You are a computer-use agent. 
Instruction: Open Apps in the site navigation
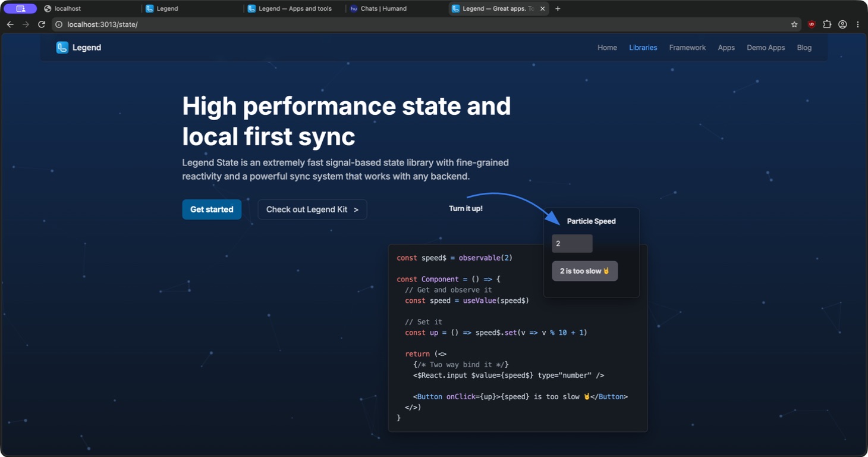(x=727, y=48)
